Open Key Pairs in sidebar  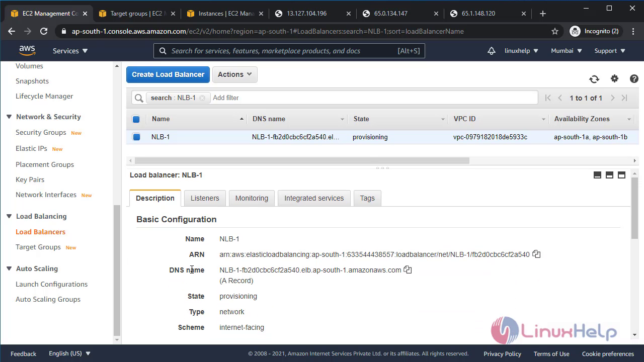(30, 179)
